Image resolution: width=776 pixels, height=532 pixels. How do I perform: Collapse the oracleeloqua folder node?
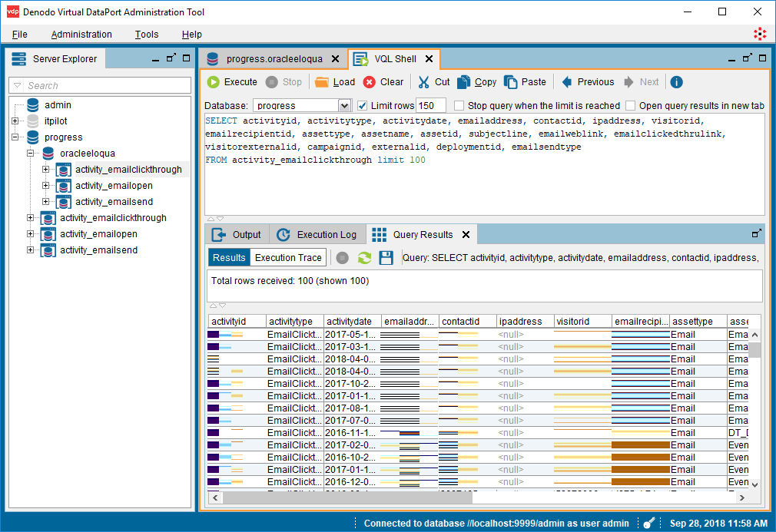(31, 154)
